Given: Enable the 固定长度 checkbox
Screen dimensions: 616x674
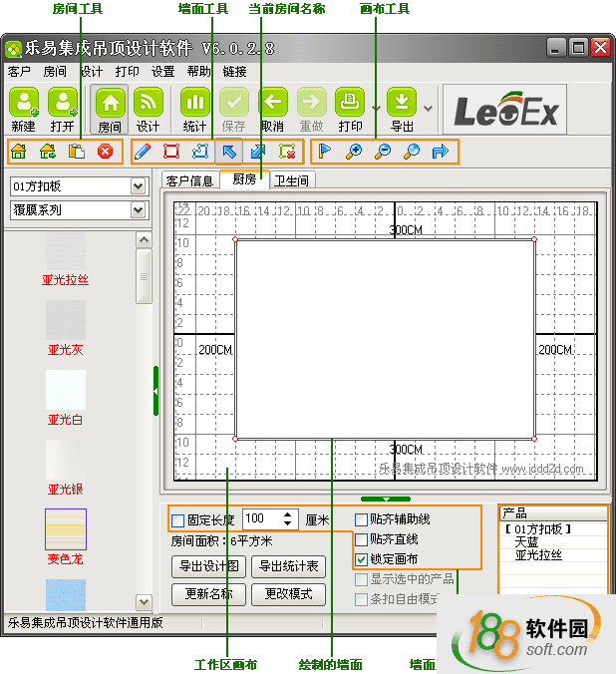Looking at the screenshot, I should click(x=178, y=519).
